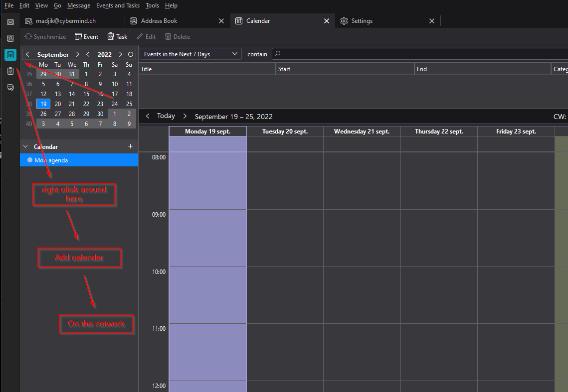Screen dimensions: 568x392
Task: Click the plus icon to add calendar
Action: (x=131, y=146)
